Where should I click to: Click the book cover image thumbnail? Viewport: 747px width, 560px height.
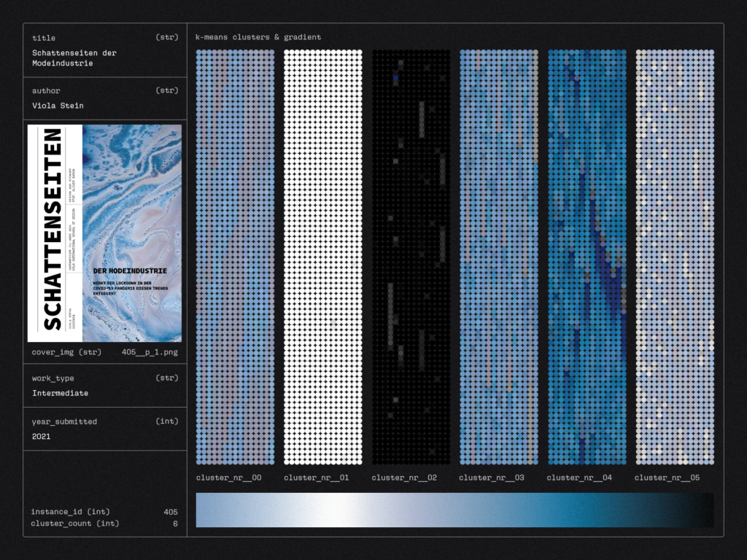coord(104,233)
